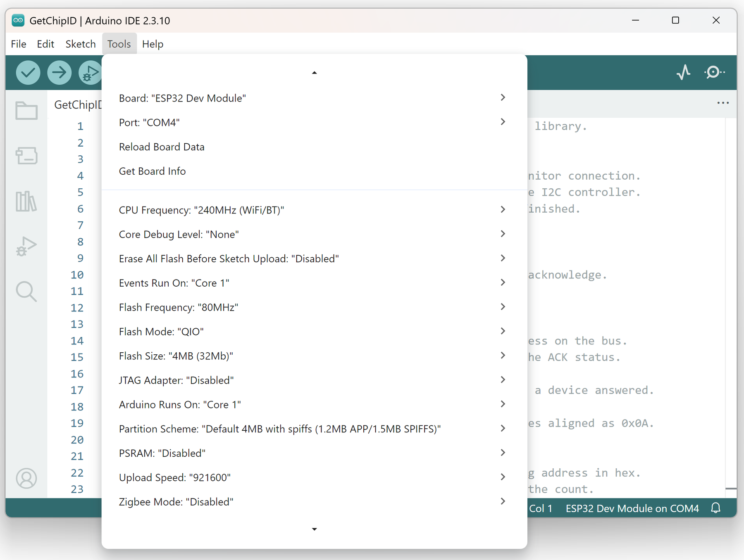The width and height of the screenshot is (744, 560).
Task: Expand the Board "ESP32 Dev Module" submenu
Action: click(x=314, y=98)
